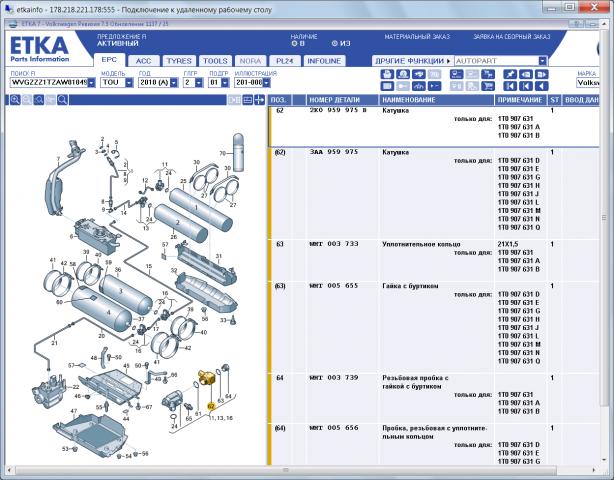This screenshot has height=480, width=614.
Task: Select part number 2K0 959 975 B
Action: (x=338, y=110)
